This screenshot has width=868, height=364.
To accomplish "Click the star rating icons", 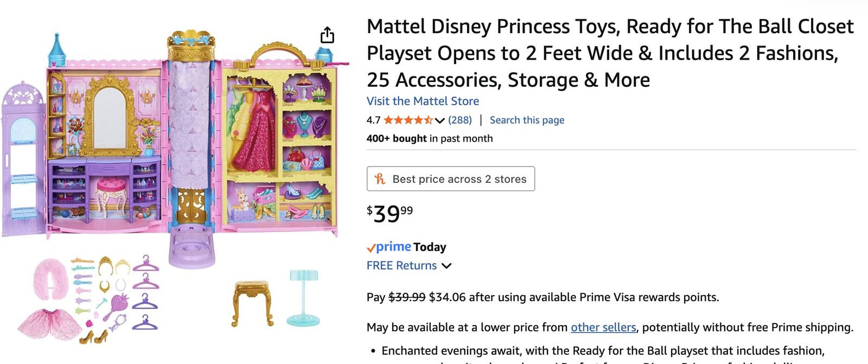I will tap(408, 120).
